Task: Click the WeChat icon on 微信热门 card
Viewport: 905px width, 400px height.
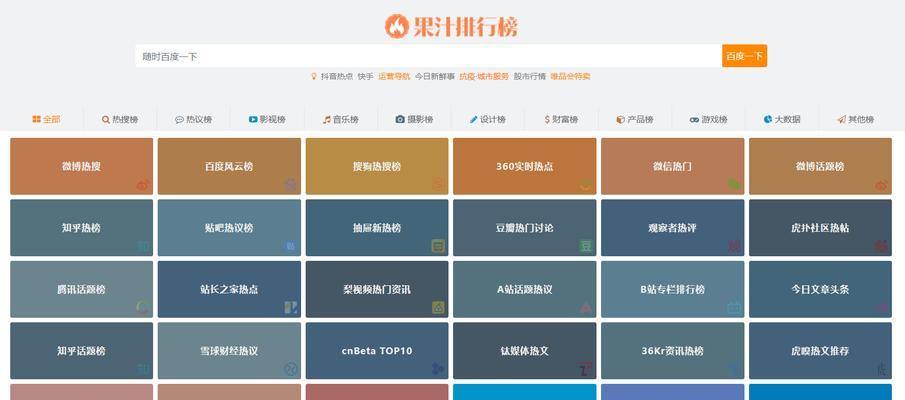Action: click(x=734, y=185)
